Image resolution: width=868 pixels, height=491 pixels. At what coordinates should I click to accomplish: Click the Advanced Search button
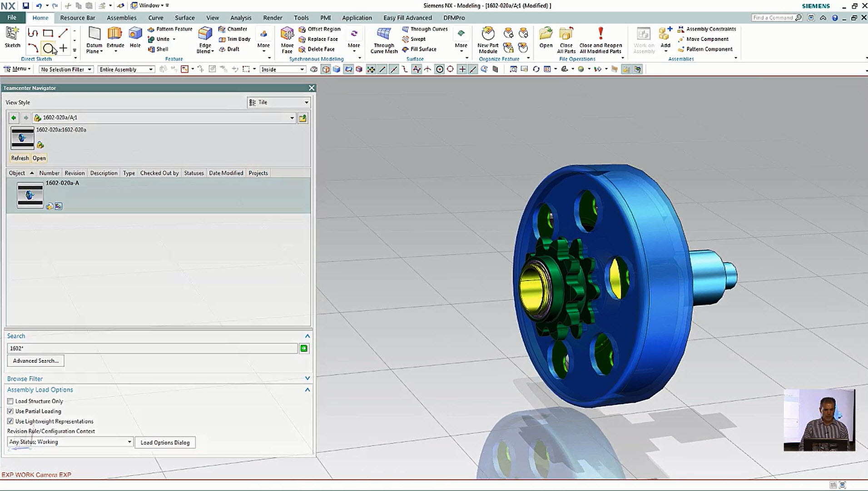click(x=36, y=361)
